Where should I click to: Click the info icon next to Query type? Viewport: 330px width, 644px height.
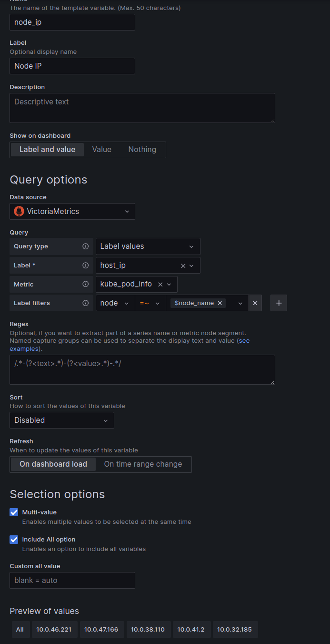[86, 246]
